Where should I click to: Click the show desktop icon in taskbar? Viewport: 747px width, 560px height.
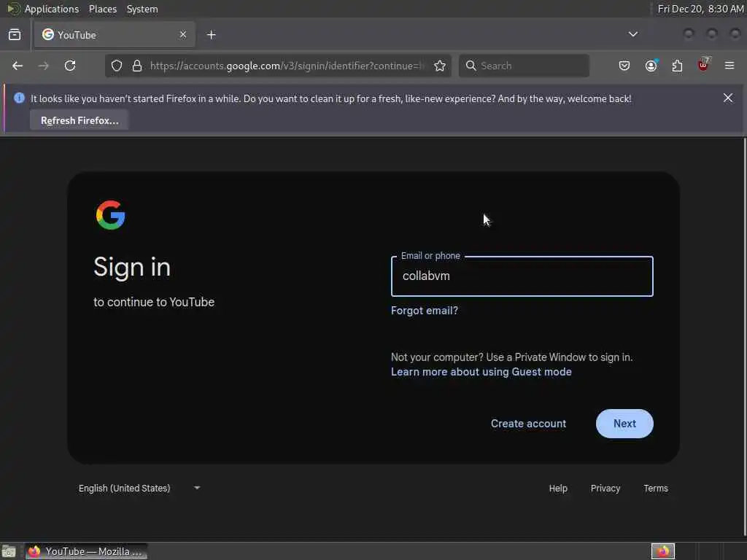(x=9, y=551)
